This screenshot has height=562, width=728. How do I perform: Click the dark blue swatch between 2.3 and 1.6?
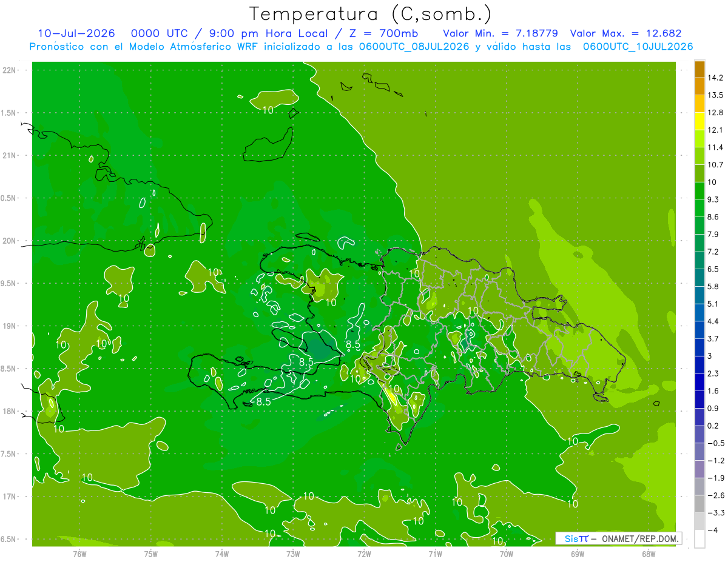[699, 382]
